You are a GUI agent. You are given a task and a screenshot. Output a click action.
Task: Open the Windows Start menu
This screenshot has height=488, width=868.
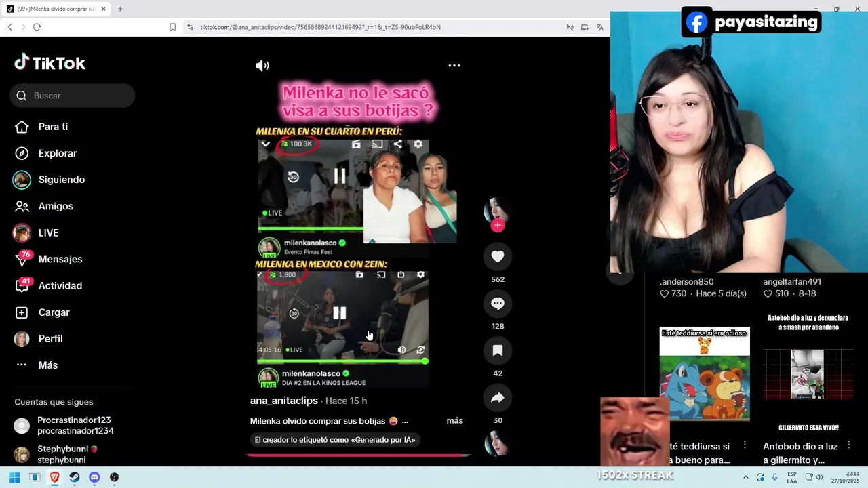[14, 477]
